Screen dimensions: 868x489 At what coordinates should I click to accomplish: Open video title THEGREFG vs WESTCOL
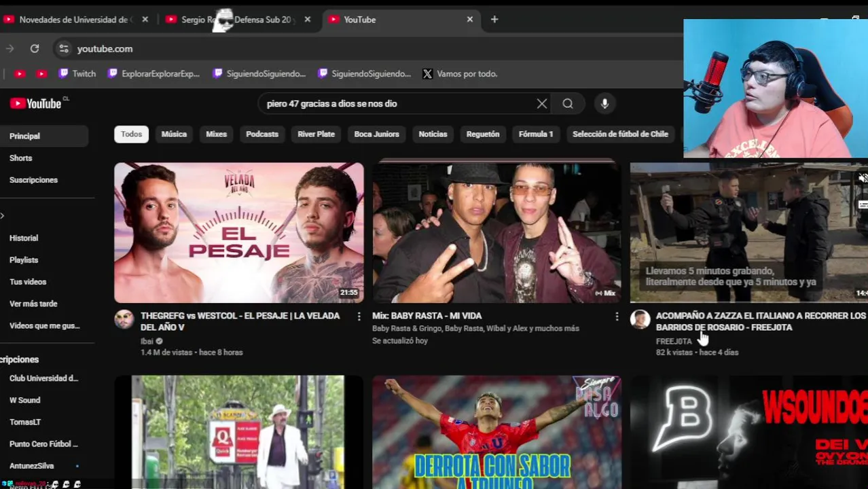(240, 321)
